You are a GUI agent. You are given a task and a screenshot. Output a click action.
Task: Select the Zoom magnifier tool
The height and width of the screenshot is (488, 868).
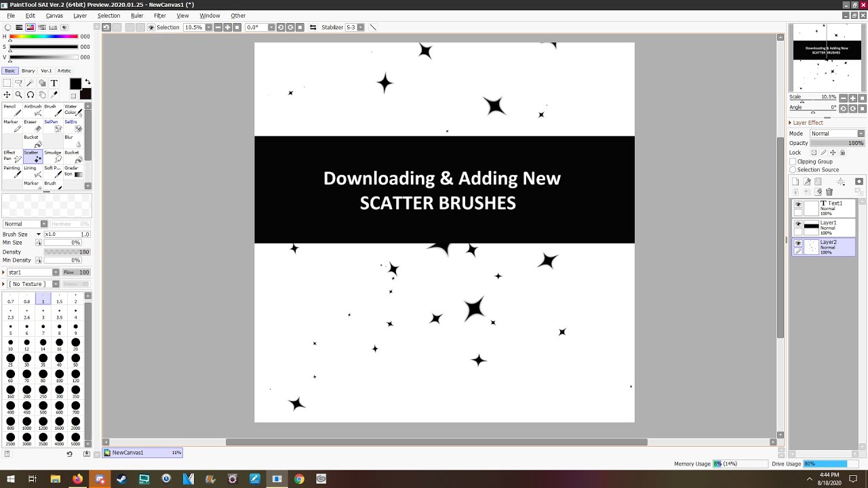(x=18, y=95)
